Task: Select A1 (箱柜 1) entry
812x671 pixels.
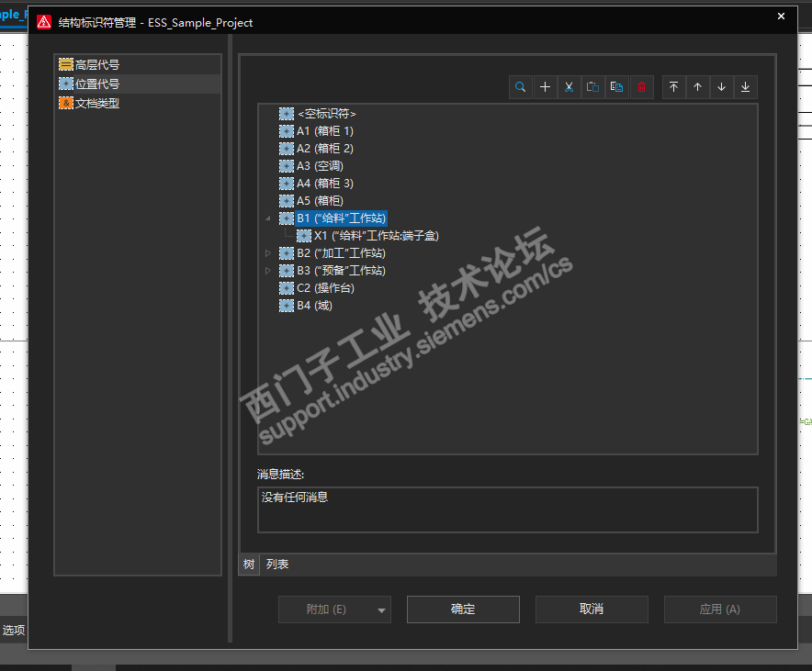Action: click(x=324, y=131)
